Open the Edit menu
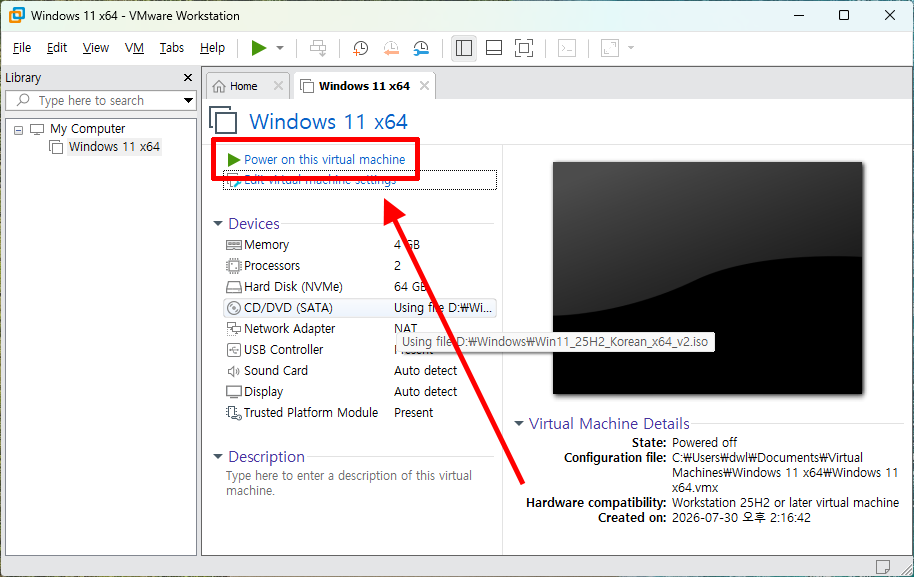This screenshot has width=914, height=577. coord(57,48)
